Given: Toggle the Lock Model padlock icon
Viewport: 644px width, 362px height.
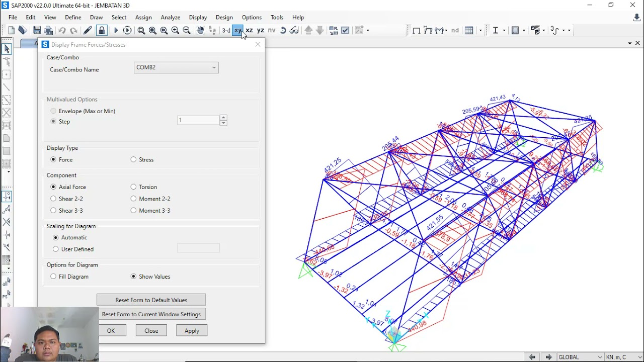Looking at the screenshot, I should click(x=102, y=30).
